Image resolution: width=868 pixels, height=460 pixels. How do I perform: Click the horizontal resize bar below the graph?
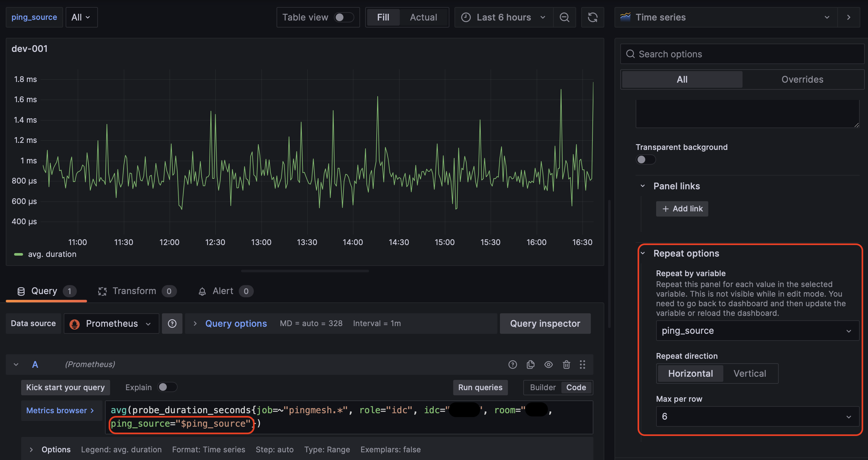tap(305, 271)
